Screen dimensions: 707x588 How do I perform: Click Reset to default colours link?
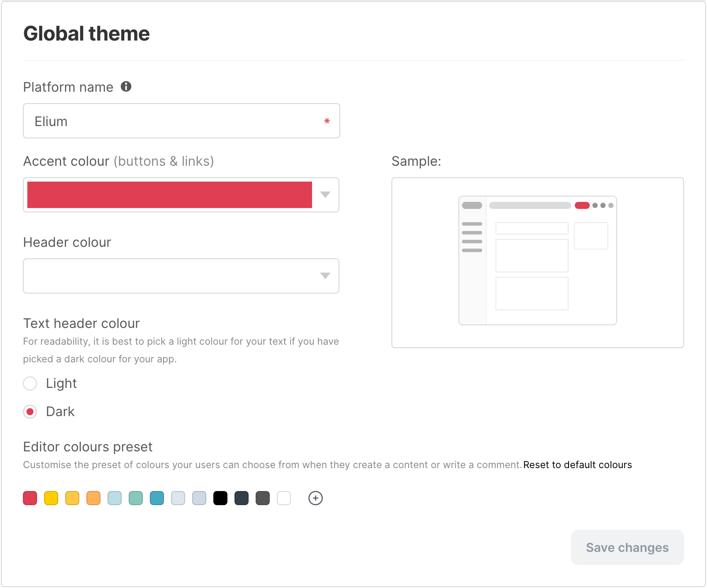(577, 465)
